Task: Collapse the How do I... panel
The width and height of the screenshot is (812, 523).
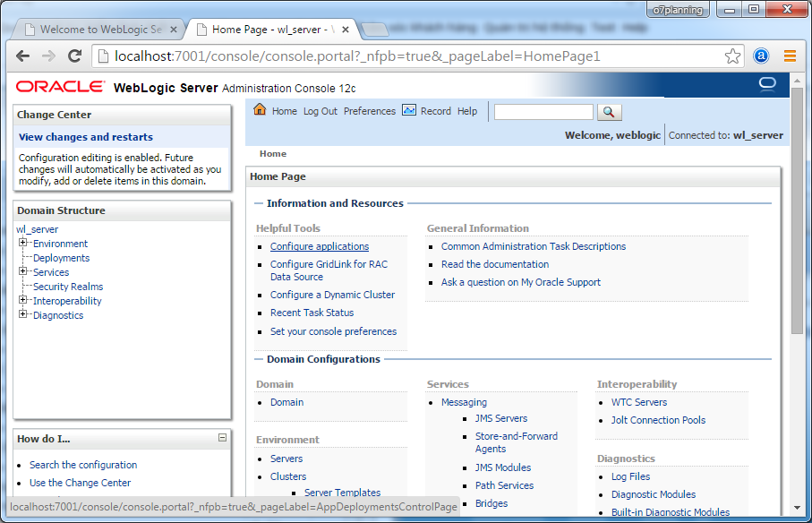Action: 222,438
